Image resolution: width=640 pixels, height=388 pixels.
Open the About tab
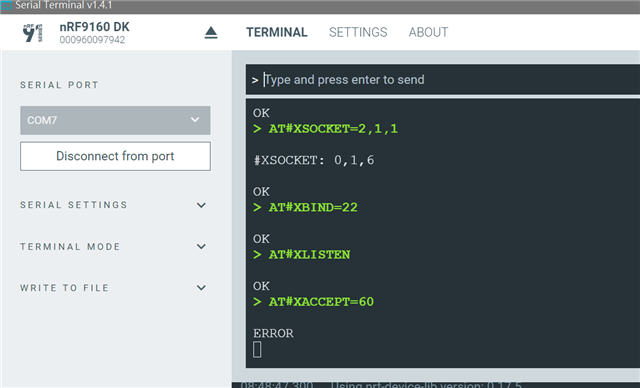click(428, 32)
